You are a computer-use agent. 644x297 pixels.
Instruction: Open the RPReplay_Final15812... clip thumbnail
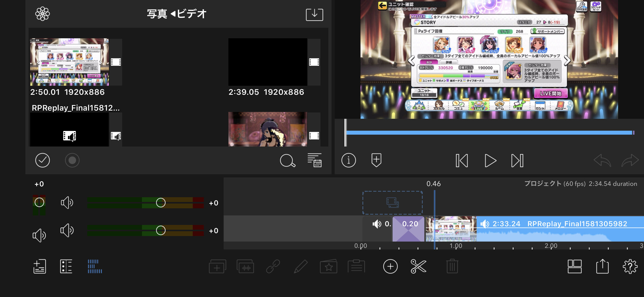pos(70,129)
